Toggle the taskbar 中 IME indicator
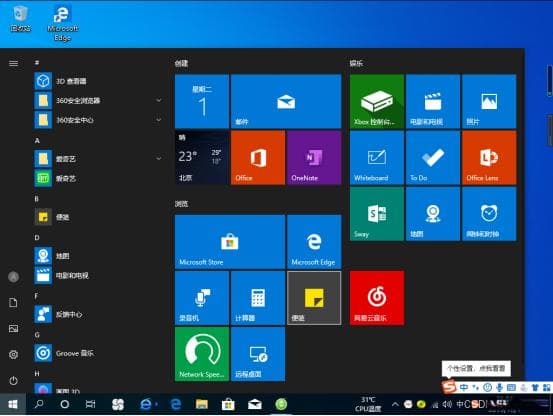Image resolution: width=553 pixels, height=416 pixels. 460,404
